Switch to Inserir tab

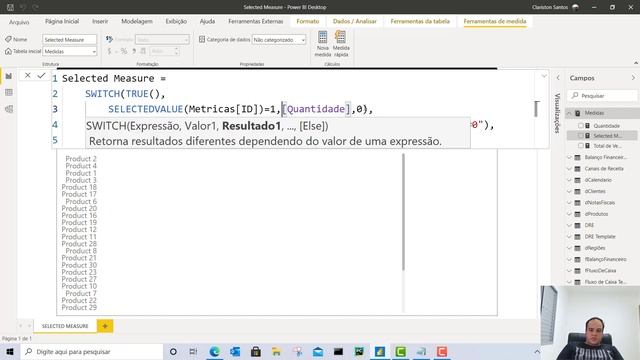(100, 21)
